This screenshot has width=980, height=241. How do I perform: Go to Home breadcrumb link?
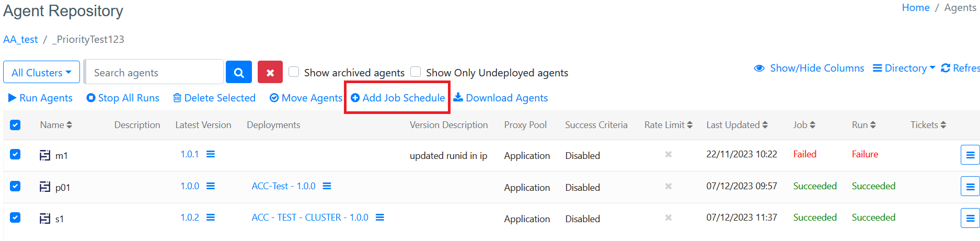(915, 8)
